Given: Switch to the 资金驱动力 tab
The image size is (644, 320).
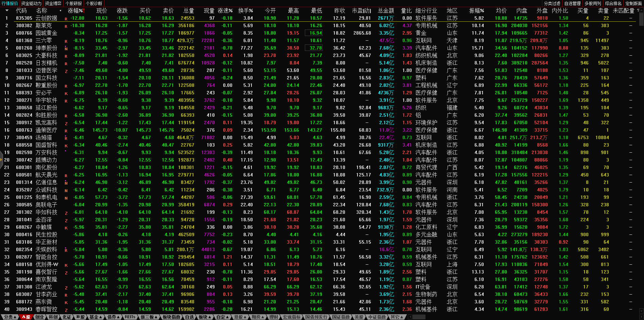Looking at the screenshot, I should point(31,3).
